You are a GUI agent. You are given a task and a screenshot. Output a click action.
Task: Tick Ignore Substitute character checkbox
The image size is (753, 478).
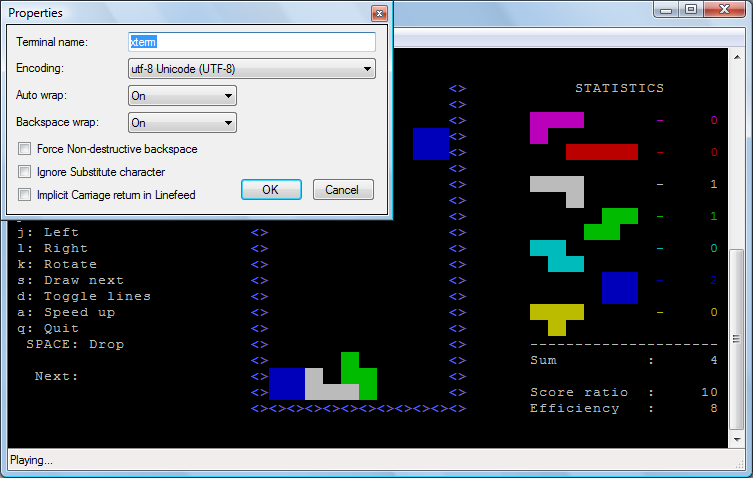pyautogui.click(x=24, y=172)
